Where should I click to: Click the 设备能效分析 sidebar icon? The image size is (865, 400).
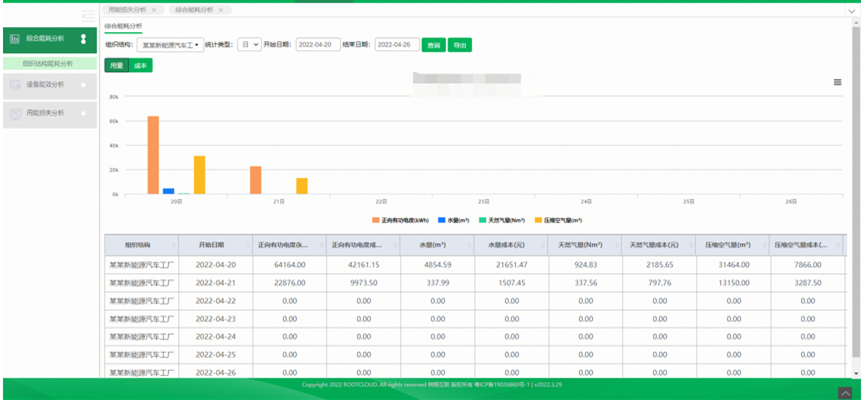tap(15, 85)
